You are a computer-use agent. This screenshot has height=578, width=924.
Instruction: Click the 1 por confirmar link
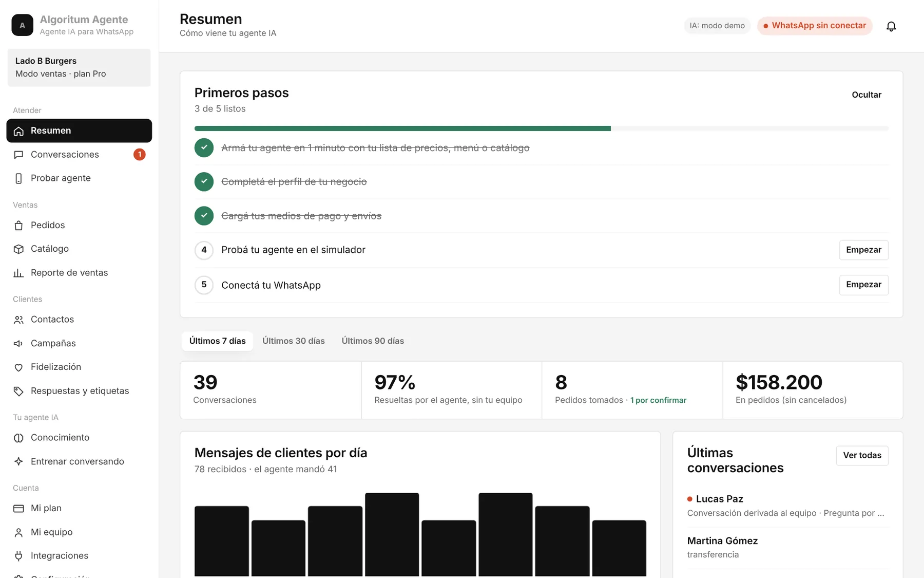[x=658, y=401]
